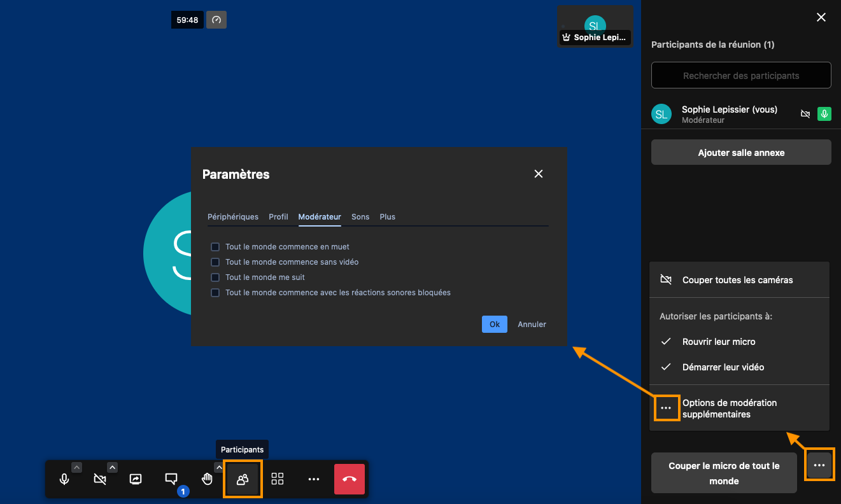Toggle the camera icon in the bottom toolbar

[x=100, y=479]
